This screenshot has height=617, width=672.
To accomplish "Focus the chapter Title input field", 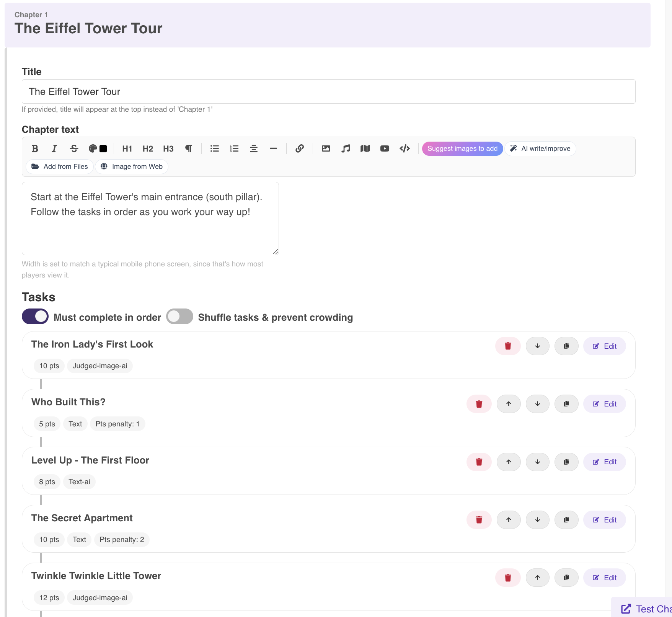I will 328,91.
